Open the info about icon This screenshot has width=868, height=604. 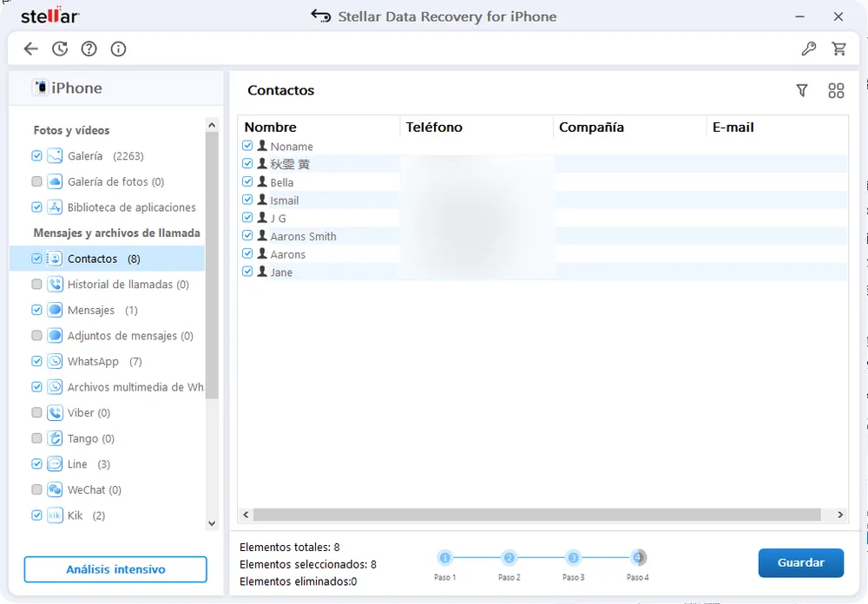point(119,49)
